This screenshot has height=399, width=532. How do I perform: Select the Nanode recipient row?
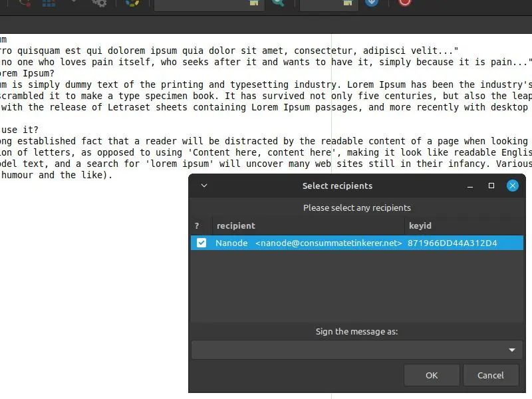point(357,243)
